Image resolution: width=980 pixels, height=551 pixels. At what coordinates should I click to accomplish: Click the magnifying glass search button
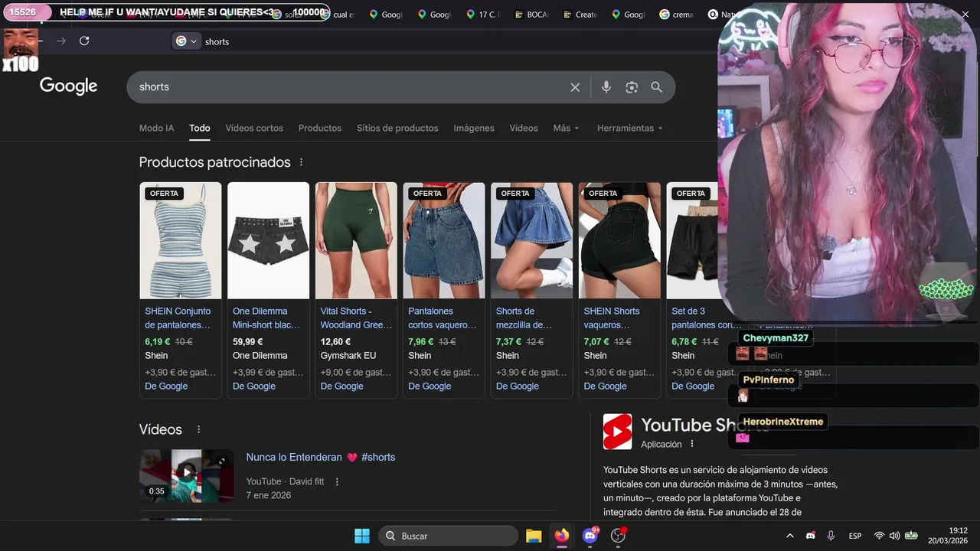[x=656, y=87]
